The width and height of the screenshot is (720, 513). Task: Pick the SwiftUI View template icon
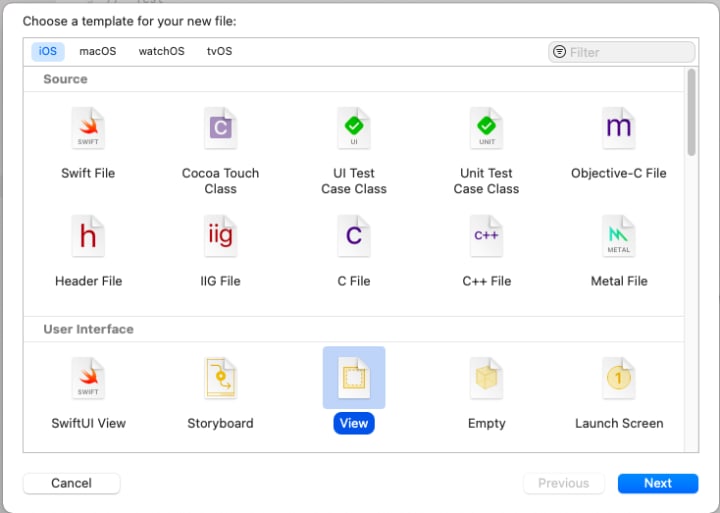coord(88,378)
